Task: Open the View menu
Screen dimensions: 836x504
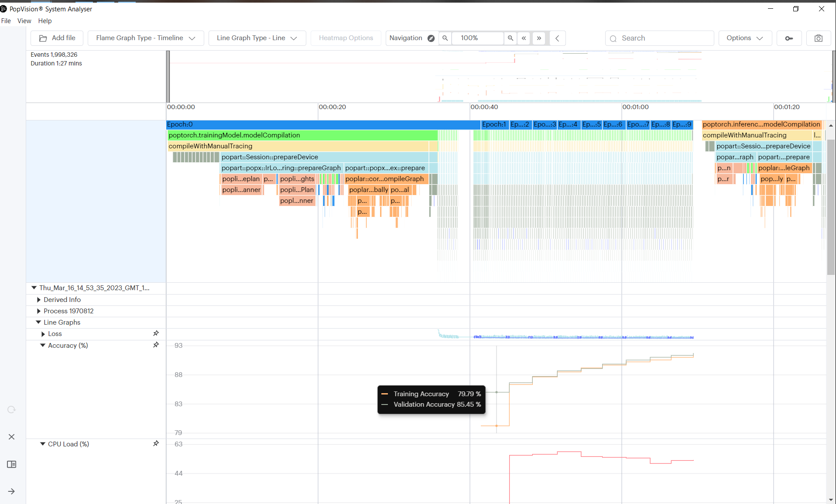Action: pos(24,21)
